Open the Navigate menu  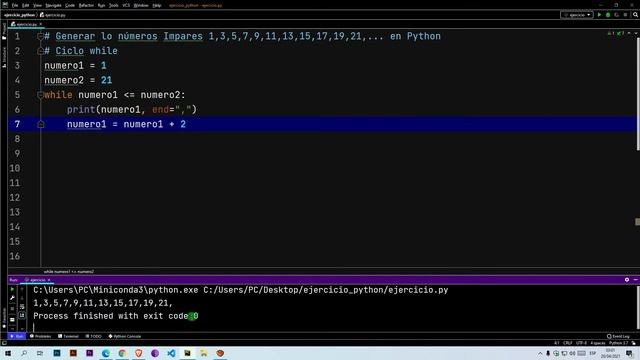pos(53,5)
